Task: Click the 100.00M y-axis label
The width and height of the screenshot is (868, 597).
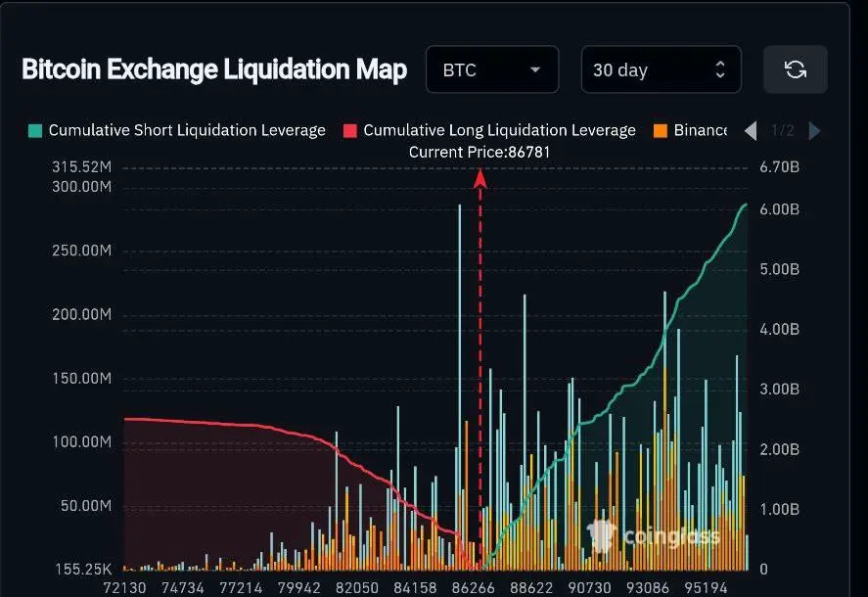Action: point(82,442)
